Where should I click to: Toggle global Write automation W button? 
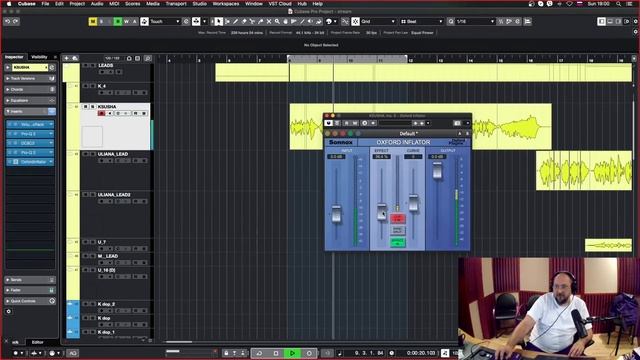(x=126, y=21)
